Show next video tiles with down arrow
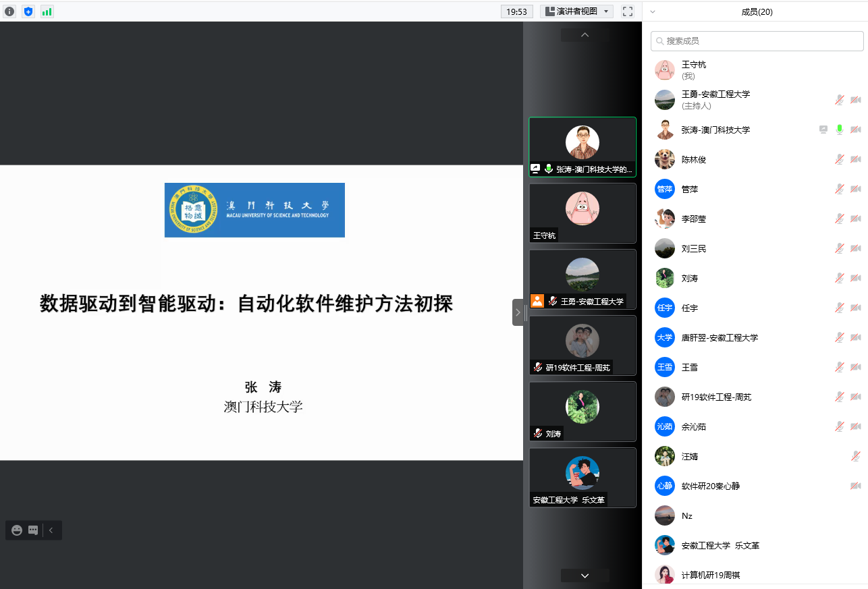This screenshot has width=868, height=589. tap(585, 576)
